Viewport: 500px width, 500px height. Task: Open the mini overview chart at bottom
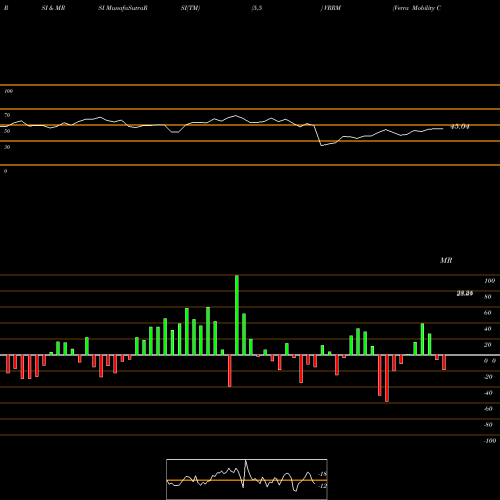(x=247, y=479)
